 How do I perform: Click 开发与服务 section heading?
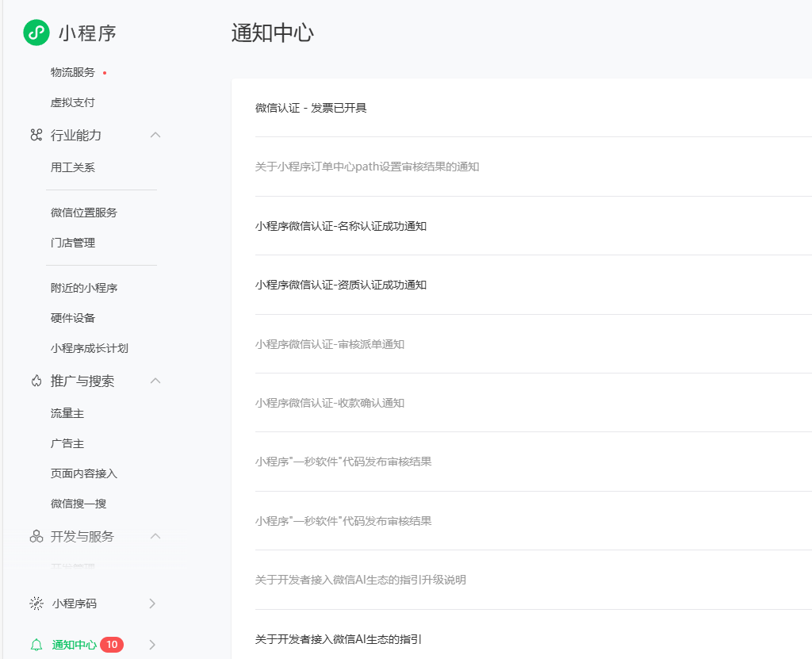pyautogui.click(x=82, y=536)
